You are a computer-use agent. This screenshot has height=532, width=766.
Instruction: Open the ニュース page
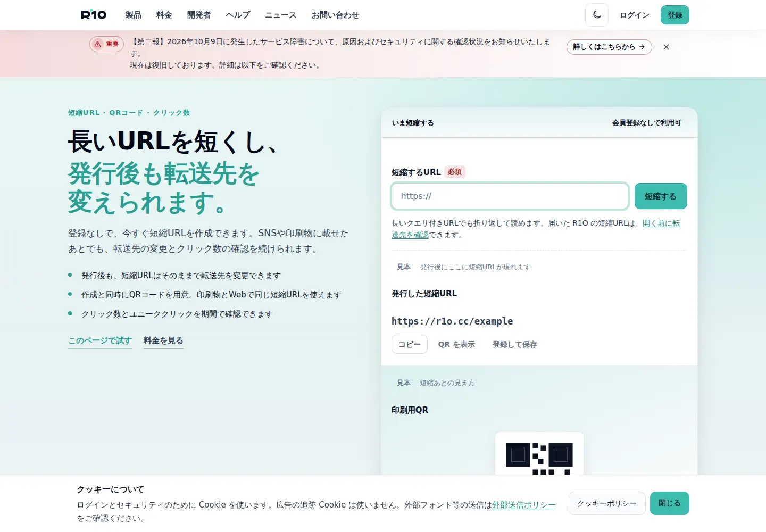tap(281, 15)
